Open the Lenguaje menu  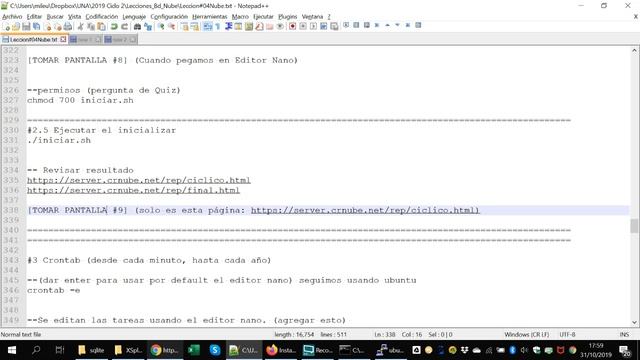[134, 17]
